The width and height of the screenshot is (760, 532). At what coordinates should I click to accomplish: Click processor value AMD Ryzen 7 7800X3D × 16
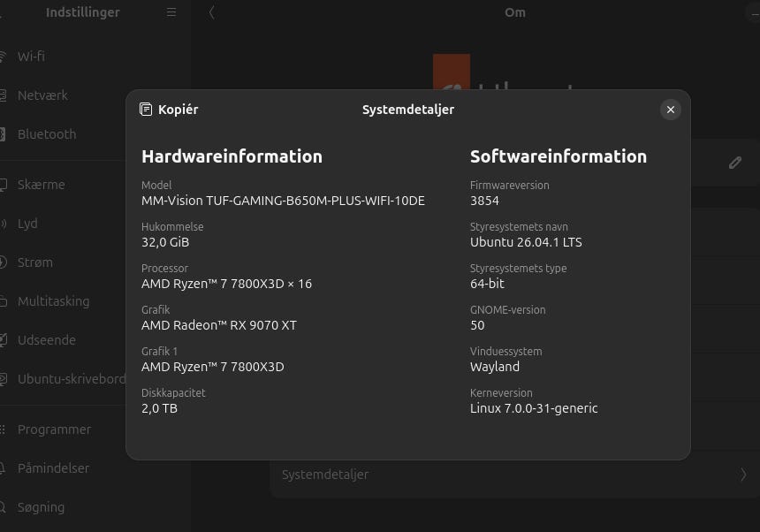(226, 284)
